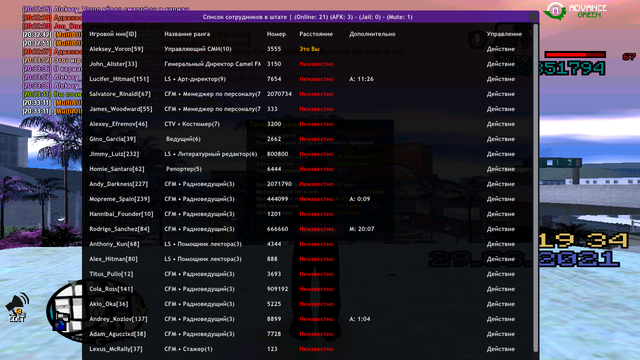
Task: Click Действие for Titus_Pullo
Action: pos(500,274)
